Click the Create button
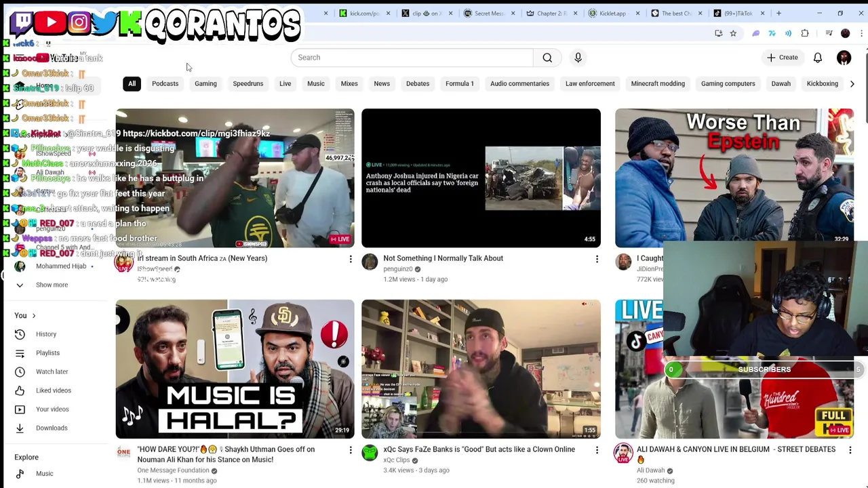The height and width of the screenshot is (488, 868). [x=783, y=58]
